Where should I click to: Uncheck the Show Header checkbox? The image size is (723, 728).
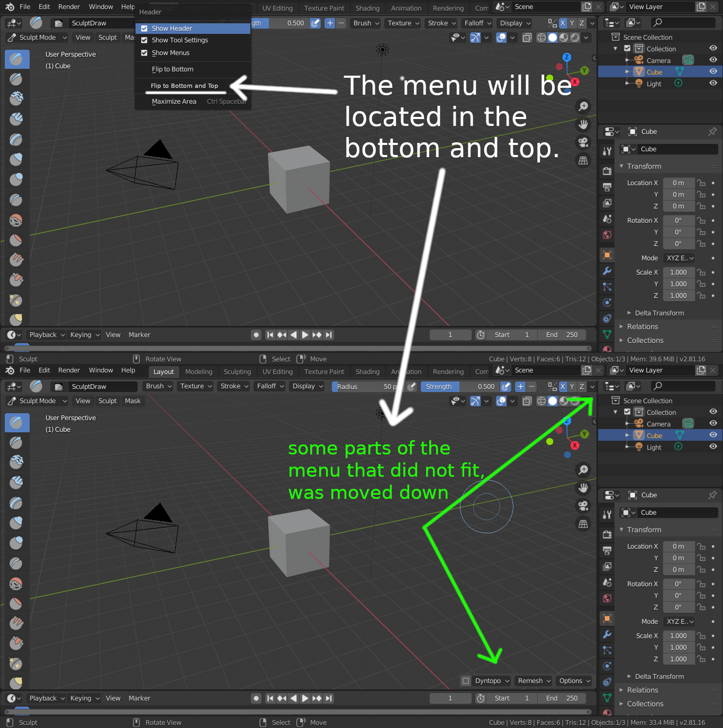(144, 29)
